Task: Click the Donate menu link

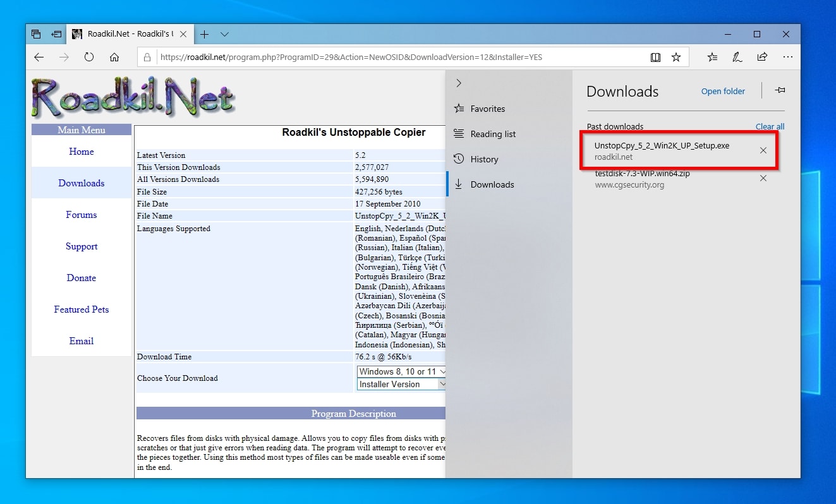Action: pyautogui.click(x=82, y=278)
